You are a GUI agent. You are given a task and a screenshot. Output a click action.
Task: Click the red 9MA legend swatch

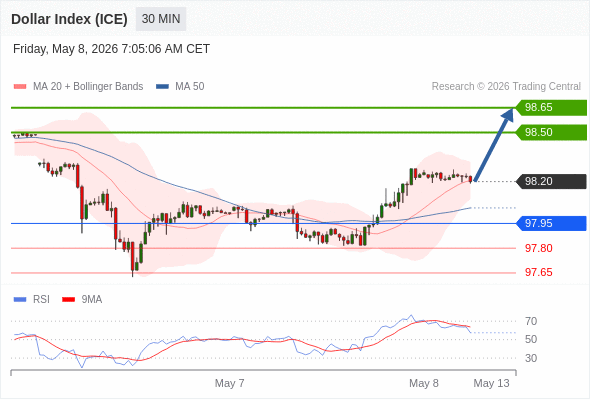tap(68, 300)
